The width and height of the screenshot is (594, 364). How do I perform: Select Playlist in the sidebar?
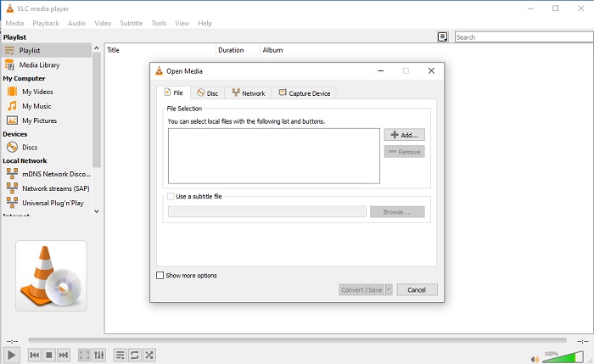pos(46,50)
